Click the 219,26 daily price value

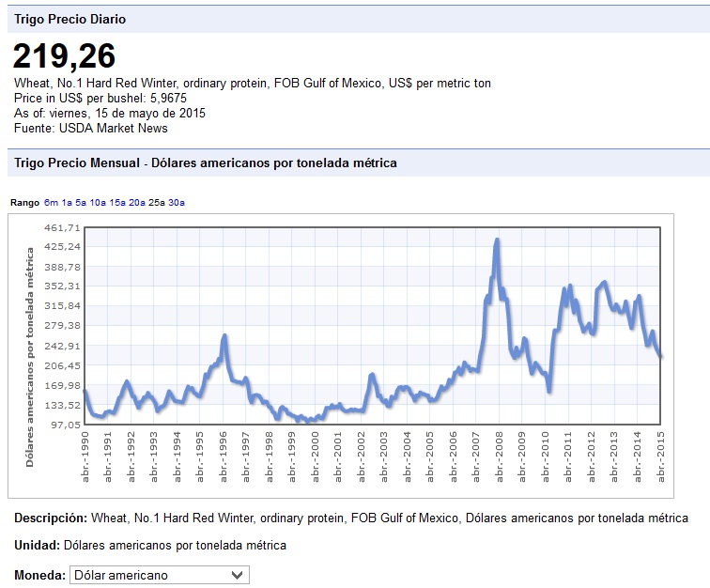click(x=64, y=57)
